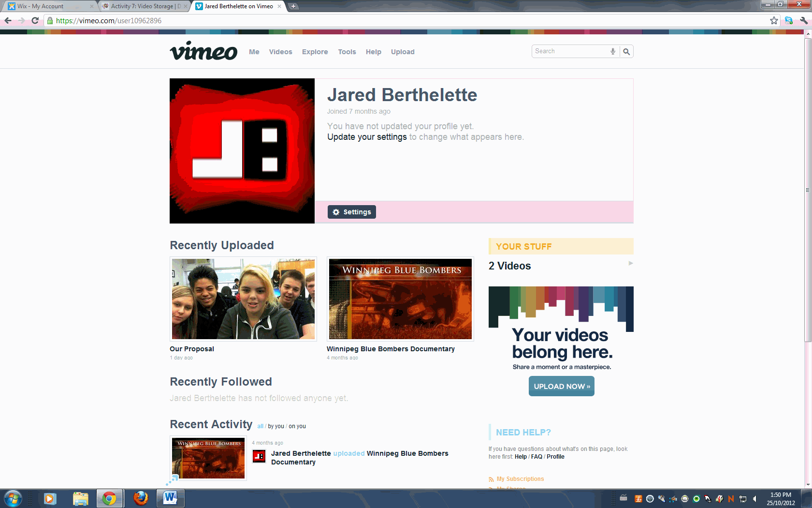
Task: Click the browser back arrow
Action: pyautogui.click(x=8, y=20)
